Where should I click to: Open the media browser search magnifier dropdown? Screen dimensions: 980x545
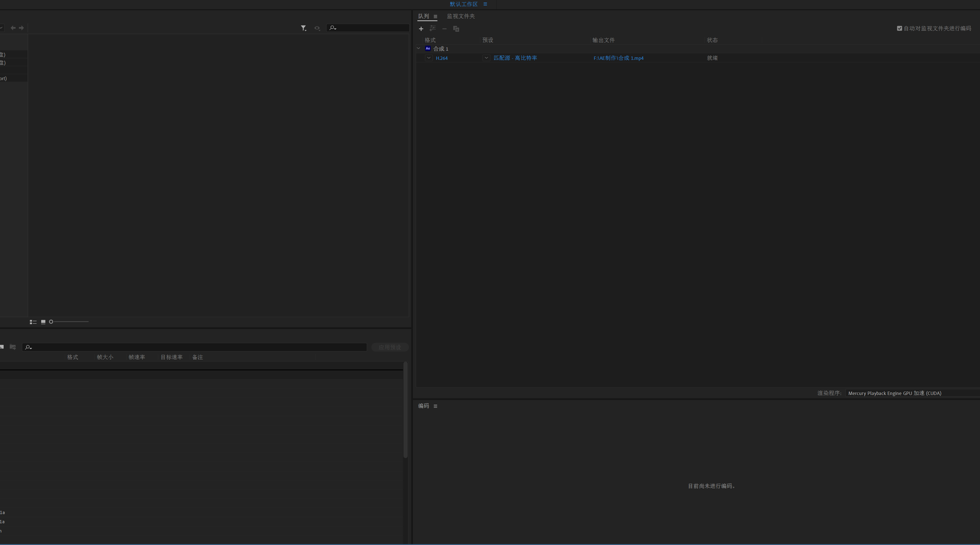pos(333,28)
